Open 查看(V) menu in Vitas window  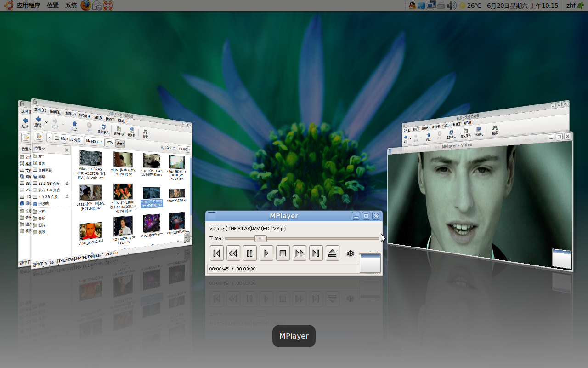pos(70,114)
